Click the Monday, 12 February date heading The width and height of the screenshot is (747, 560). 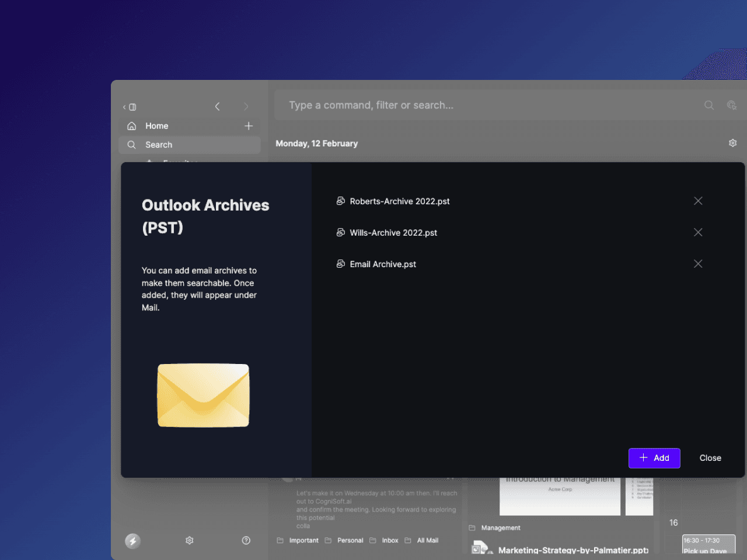(317, 143)
